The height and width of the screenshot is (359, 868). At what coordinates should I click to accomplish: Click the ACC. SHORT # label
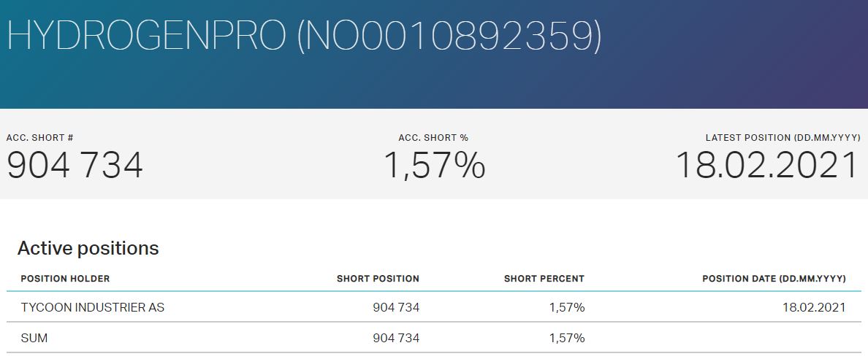pos(39,138)
